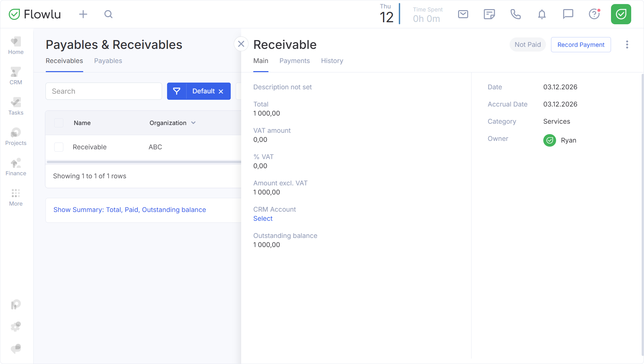Expand the Organization column dropdown

[x=193, y=123]
